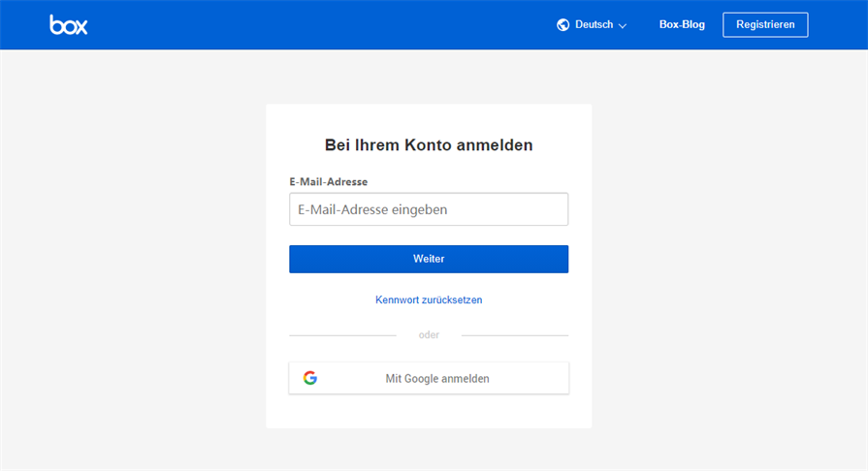Focus the E-Mail-Adresse eingeben field

(x=429, y=209)
